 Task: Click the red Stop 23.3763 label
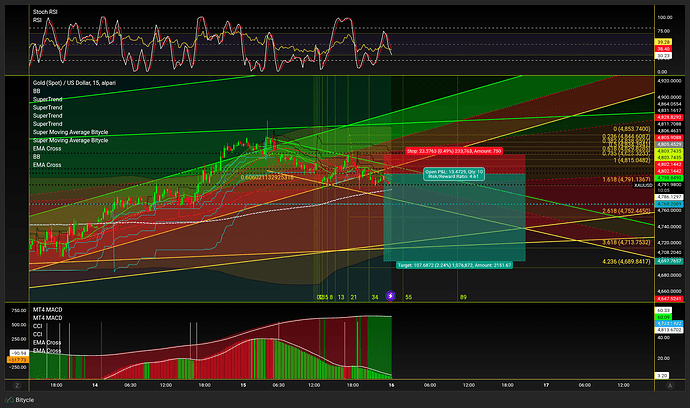[x=454, y=151]
